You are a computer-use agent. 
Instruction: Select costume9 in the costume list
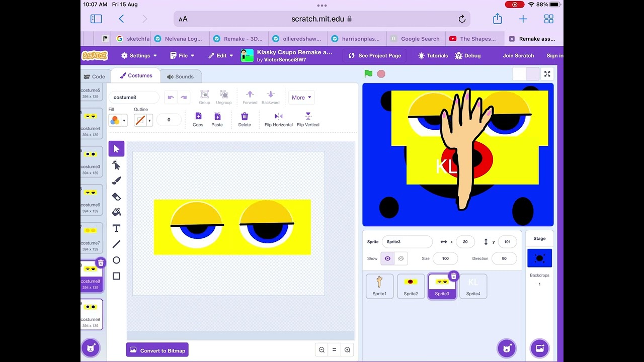click(x=91, y=314)
